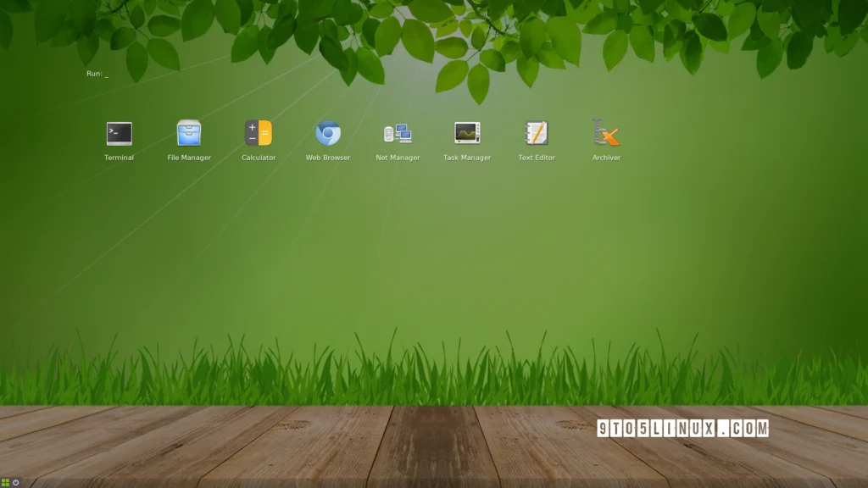The height and width of the screenshot is (488, 868).
Task: Click the power button in the taskbar
Action: [x=16, y=482]
